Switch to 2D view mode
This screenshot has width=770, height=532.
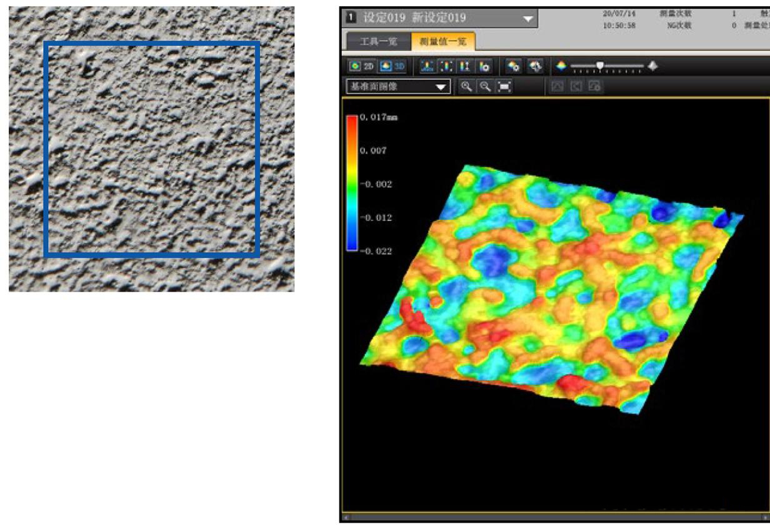coord(359,66)
